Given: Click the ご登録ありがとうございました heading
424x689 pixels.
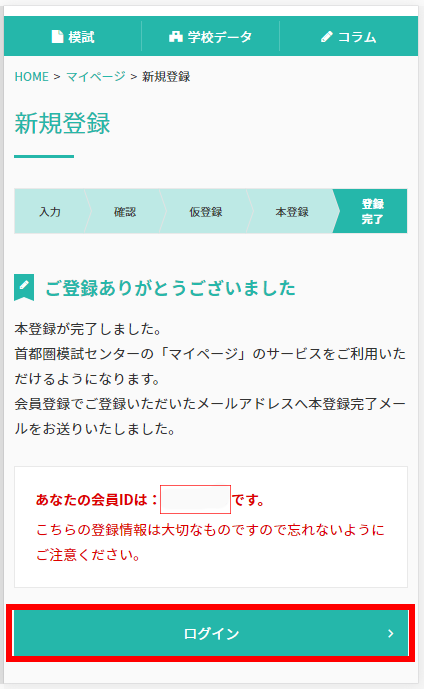Looking at the screenshot, I should click(x=170, y=288).
